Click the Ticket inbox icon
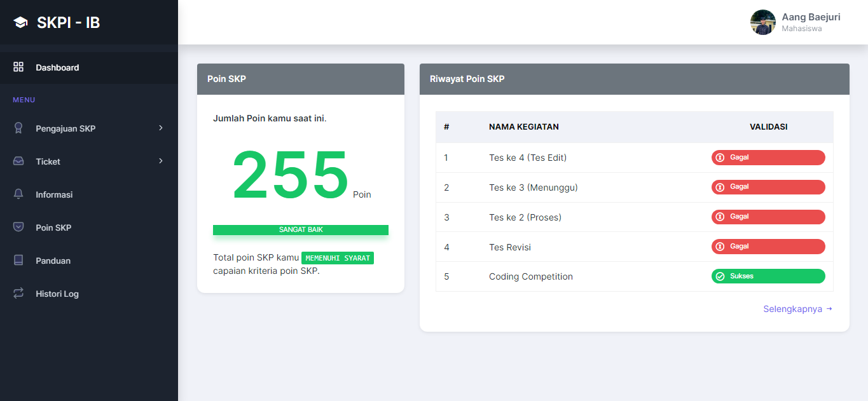 click(18, 161)
